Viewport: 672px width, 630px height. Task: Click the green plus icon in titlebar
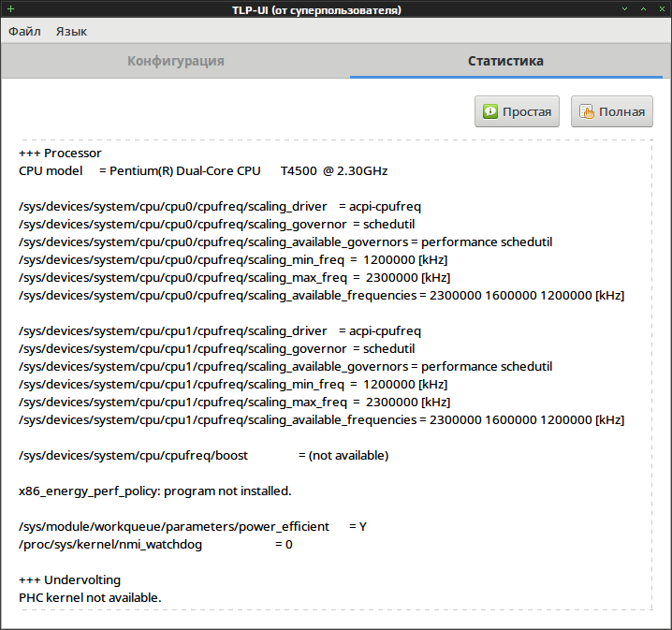(x=10, y=9)
